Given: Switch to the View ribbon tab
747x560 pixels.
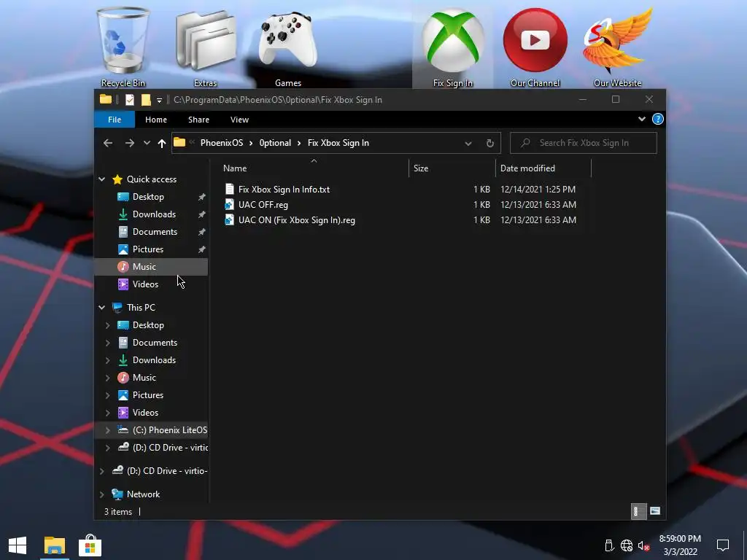Looking at the screenshot, I should pyautogui.click(x=239, y=120).
